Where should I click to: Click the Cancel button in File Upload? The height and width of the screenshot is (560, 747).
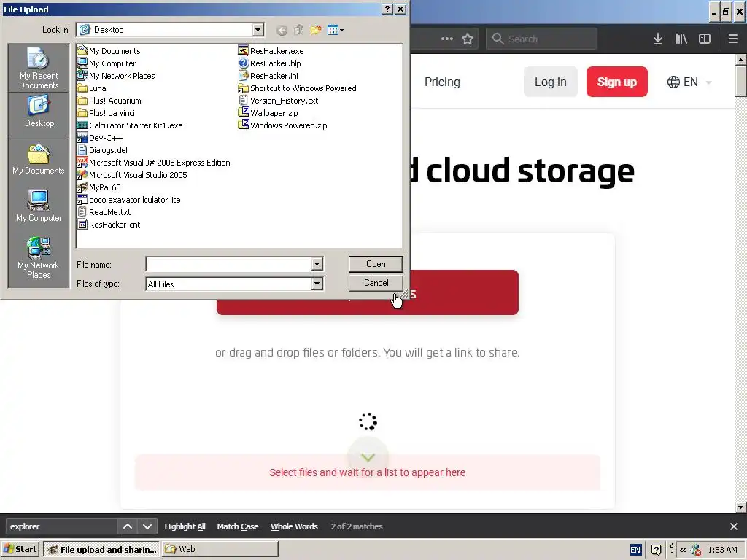coord(376,283)
